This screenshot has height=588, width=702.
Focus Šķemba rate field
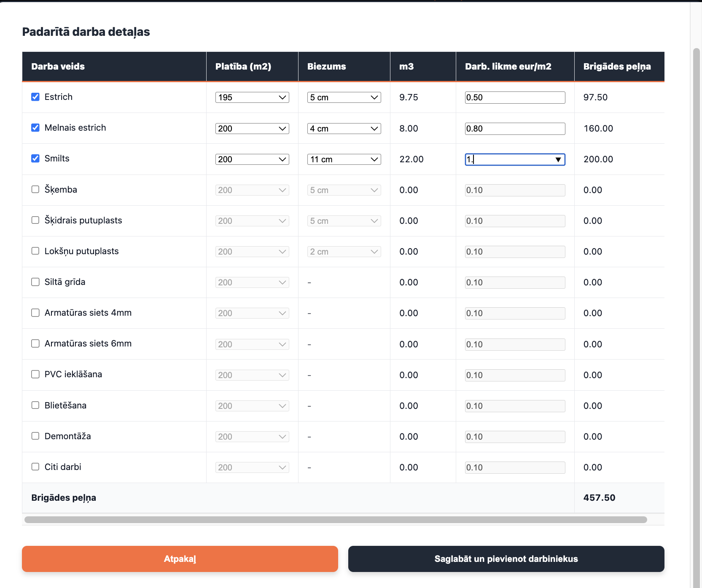click(515, 190)
